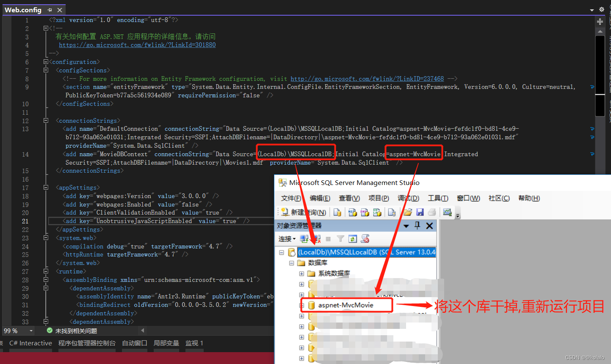
Task: Expand the 系统数据库 folder node
Action: pos(301,273)
